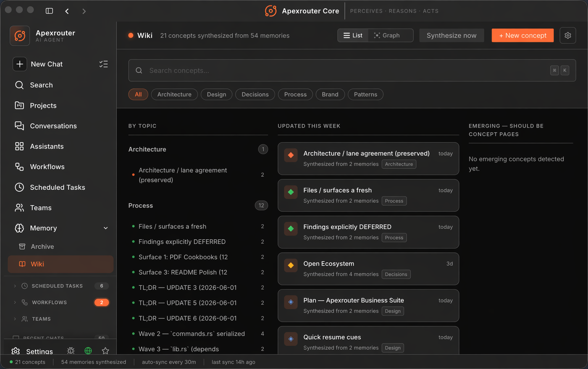This screenshot has width=588, height=369.
Task: Click the Synthesize now button
Action: click(x=451, y=35)
